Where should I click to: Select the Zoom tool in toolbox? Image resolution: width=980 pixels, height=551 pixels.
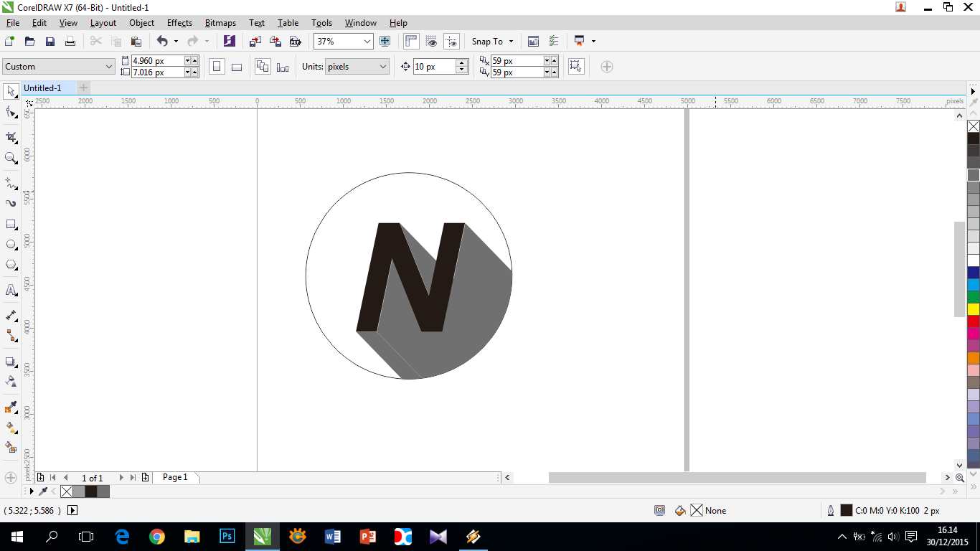(x=11, y=158)
